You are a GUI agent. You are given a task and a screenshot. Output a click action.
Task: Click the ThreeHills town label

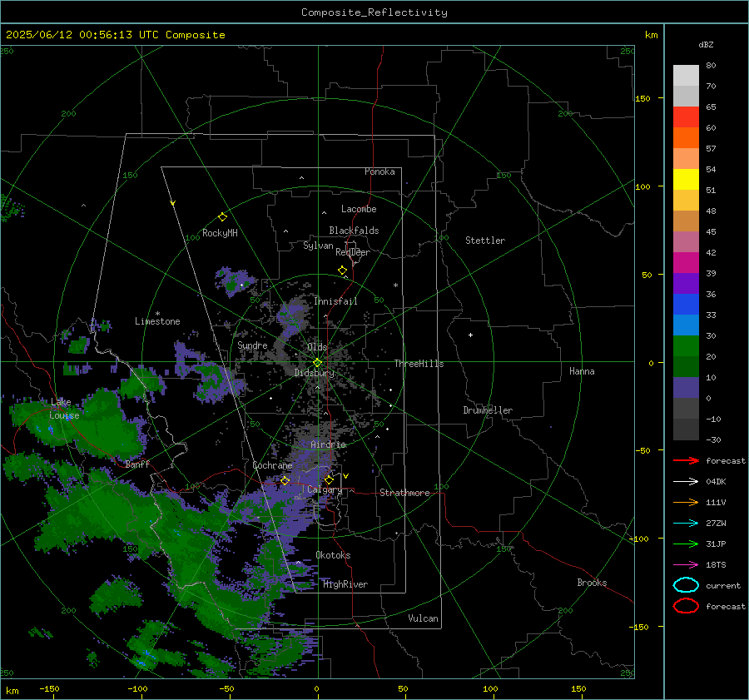pyautogui.click(x=419, y=364)
